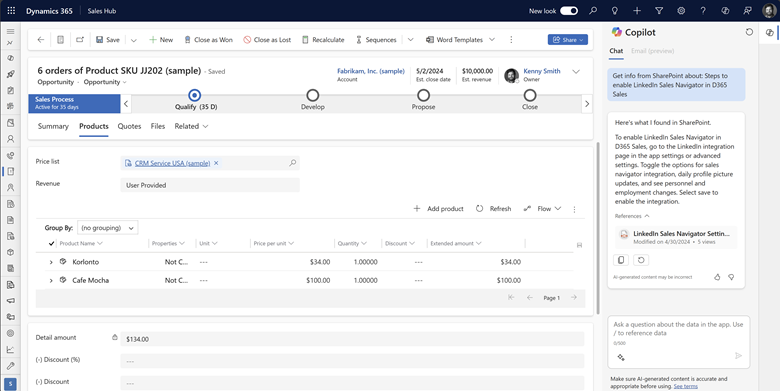780x391 pixels.
Task: Refresh the products grid
Action: coord(493,209)
